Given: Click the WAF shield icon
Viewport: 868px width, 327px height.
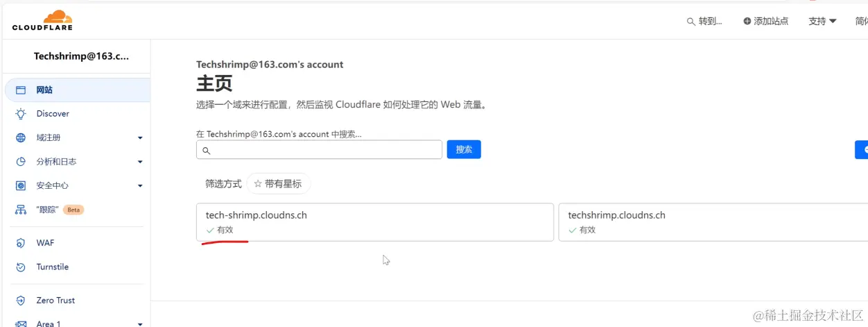Looking at the screenshot, I should (21, 243).
